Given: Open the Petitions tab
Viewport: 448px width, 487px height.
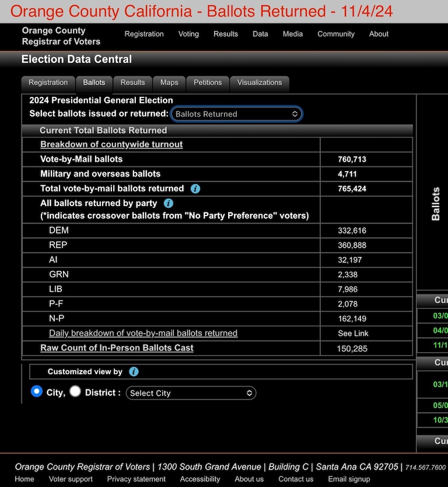Looking at the screenshot, I should pos(208,83).
